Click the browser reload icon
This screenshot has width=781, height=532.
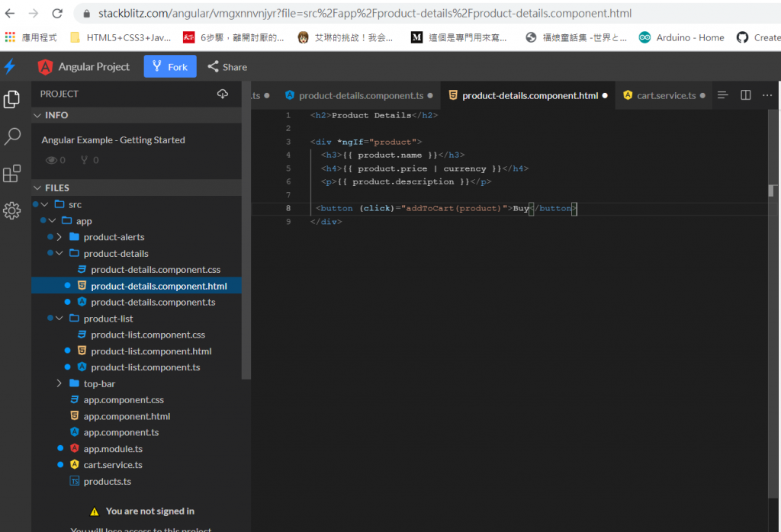[57, 14]
